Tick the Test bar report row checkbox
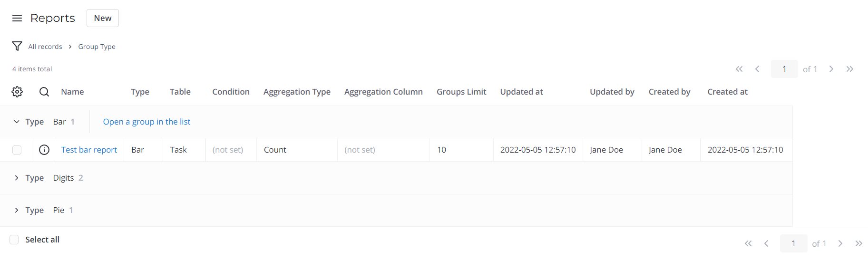 pos(17,150)
